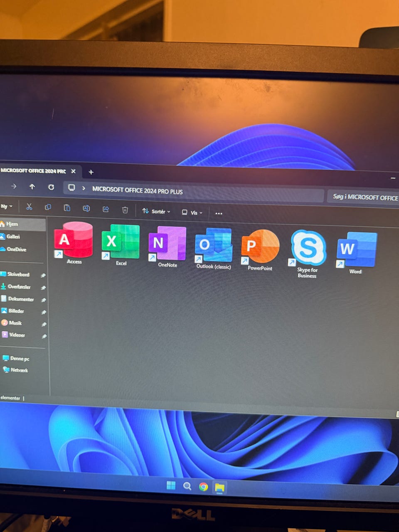The width and height of the screenshot is (399, 532).
Task: Click MICROSOFT OFFICE 2024 PRO PLUS breadcrumb
Action: click(x=137, y=191)
